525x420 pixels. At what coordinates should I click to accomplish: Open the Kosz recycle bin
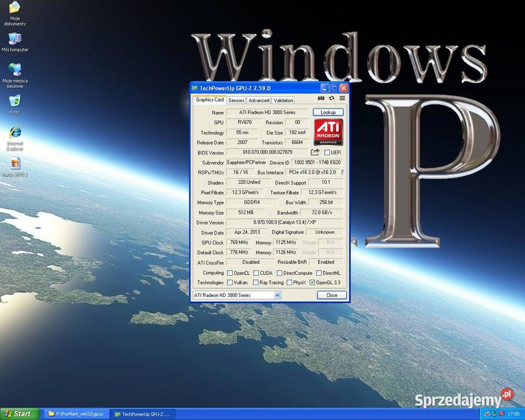[x=14, y=101]
